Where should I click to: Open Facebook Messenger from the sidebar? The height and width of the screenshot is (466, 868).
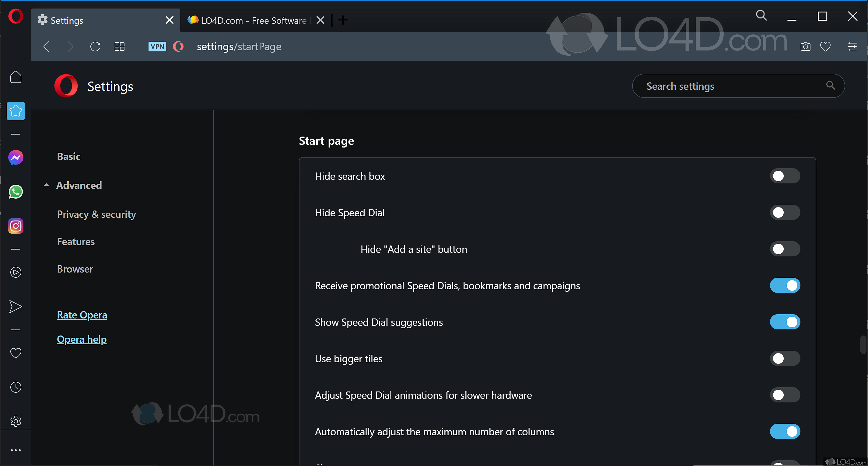pyautogui.click(x=16, y=157)
